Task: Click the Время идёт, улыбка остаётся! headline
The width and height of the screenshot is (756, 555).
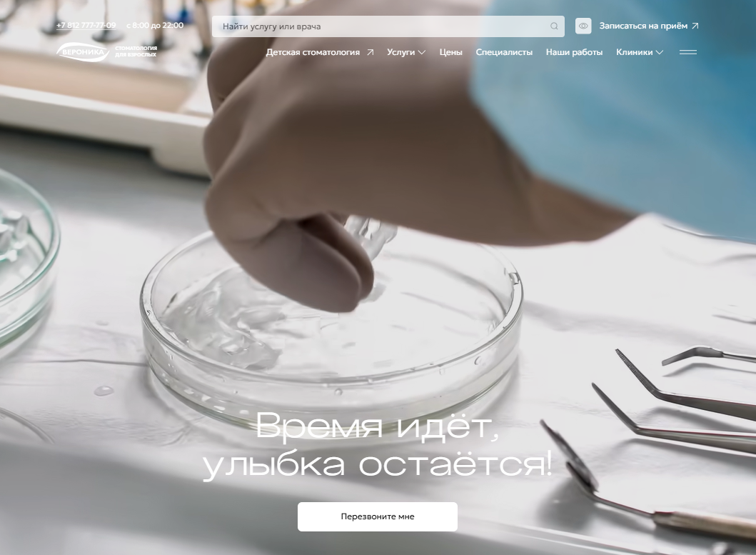Action: click(378, 444)
